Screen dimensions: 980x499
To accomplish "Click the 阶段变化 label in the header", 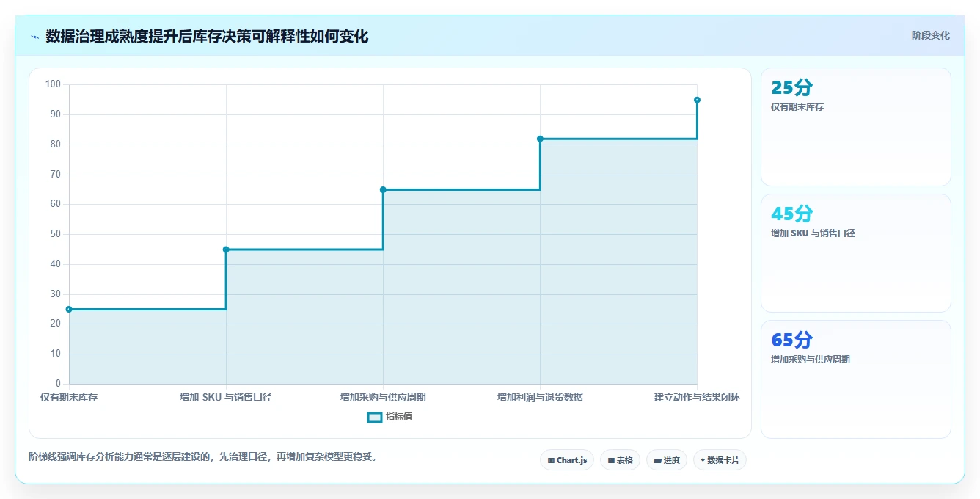I will (930, 35).
